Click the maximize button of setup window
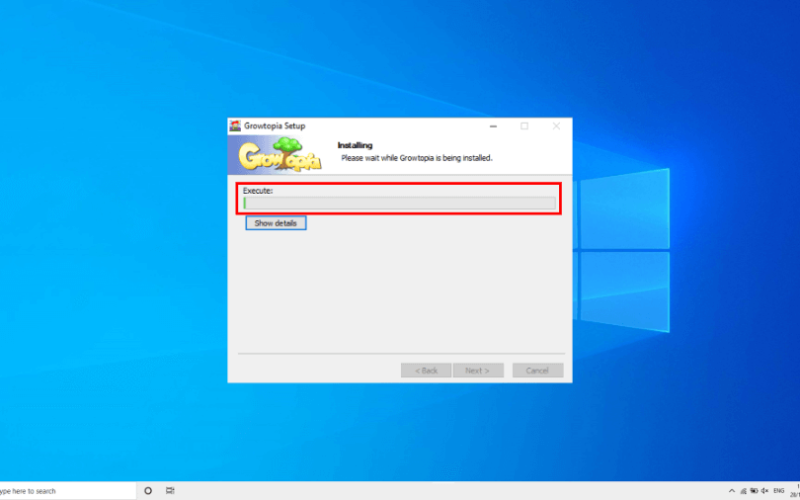Viewport: 800px width, 500px height. [x=524, y=126]
